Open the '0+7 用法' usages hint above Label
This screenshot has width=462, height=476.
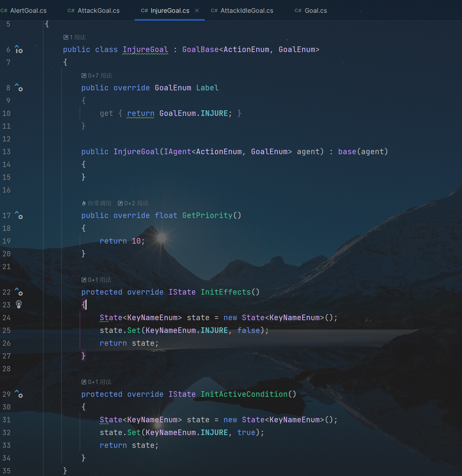(97, 76)
